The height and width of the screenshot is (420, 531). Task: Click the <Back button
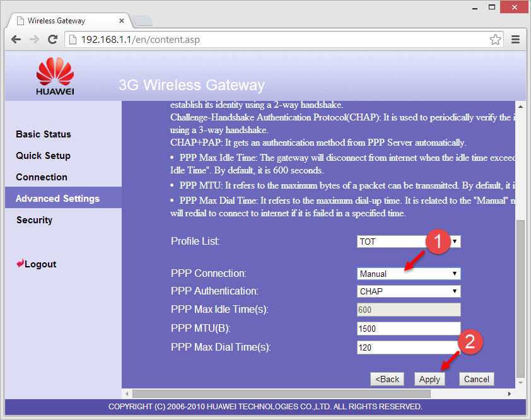point(387,379)
